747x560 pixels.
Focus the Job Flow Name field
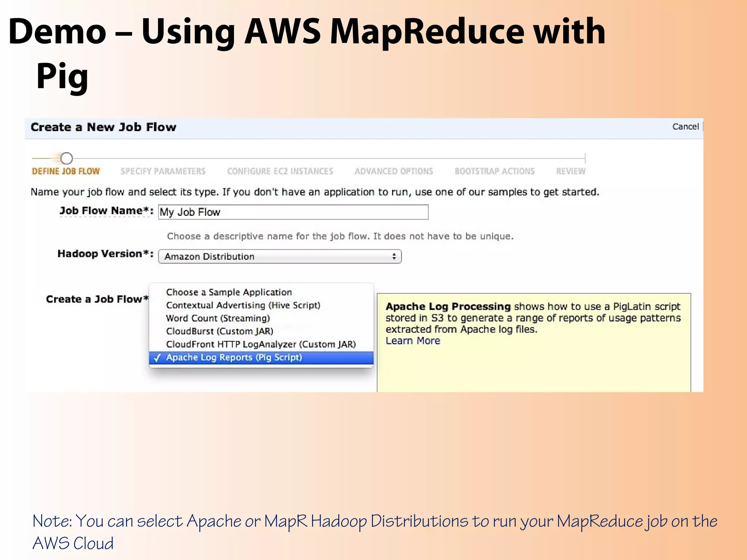tap(293, 212)
